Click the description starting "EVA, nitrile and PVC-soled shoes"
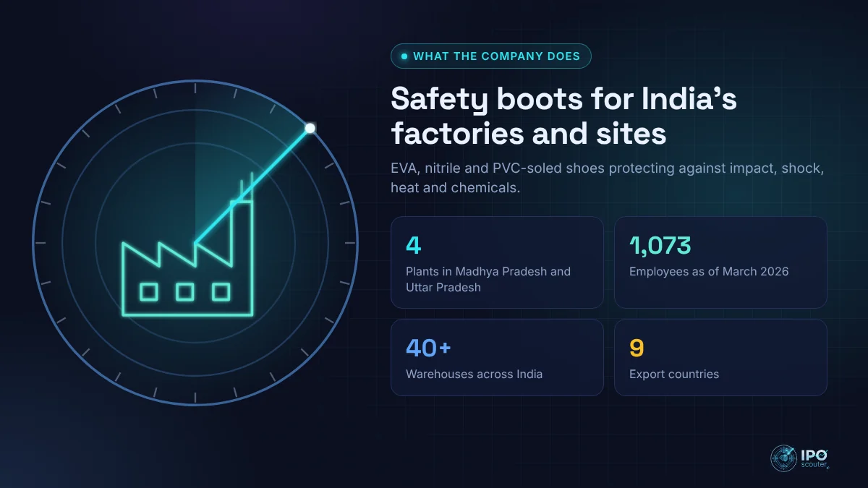 (608, 178)
